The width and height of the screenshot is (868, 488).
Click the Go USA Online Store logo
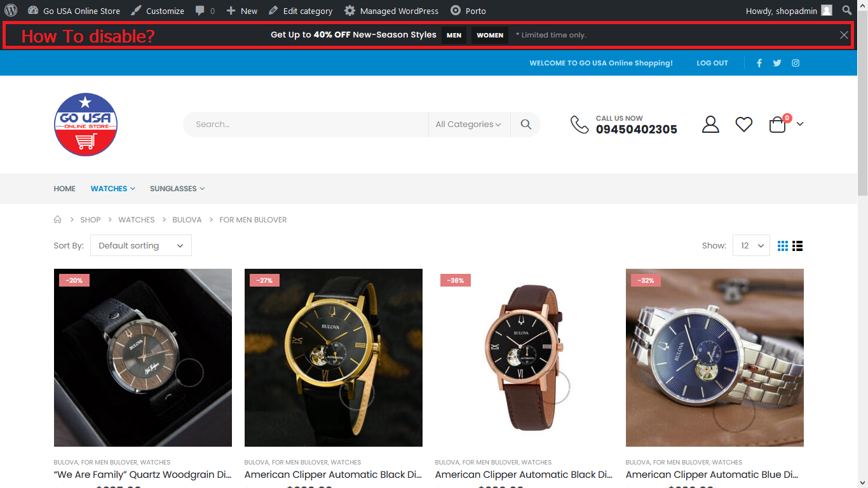(86, 125)
